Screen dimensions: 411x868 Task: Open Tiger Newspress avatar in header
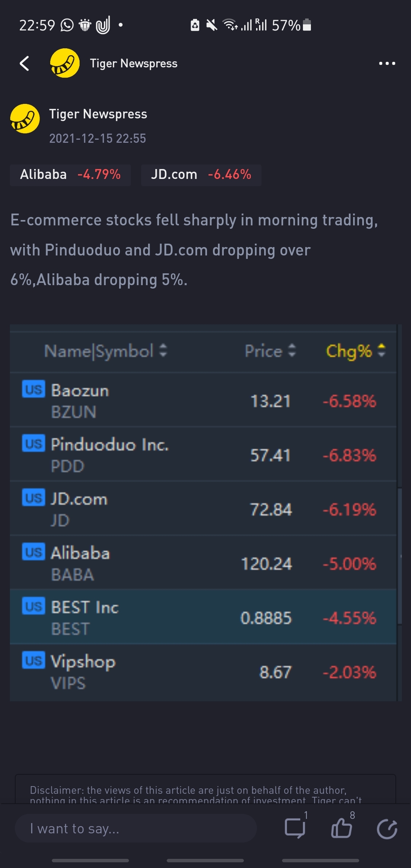click(65, 63)
